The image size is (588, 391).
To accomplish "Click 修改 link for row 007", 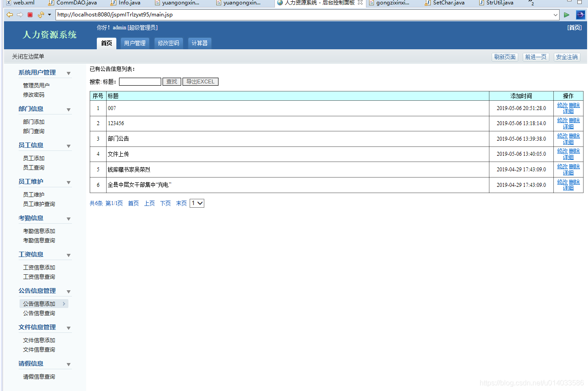I will click(562, 105).
